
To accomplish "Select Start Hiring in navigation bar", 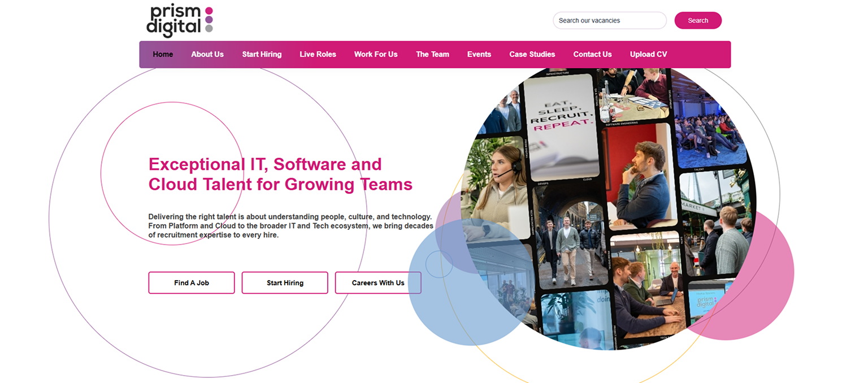I will [262, 54].
